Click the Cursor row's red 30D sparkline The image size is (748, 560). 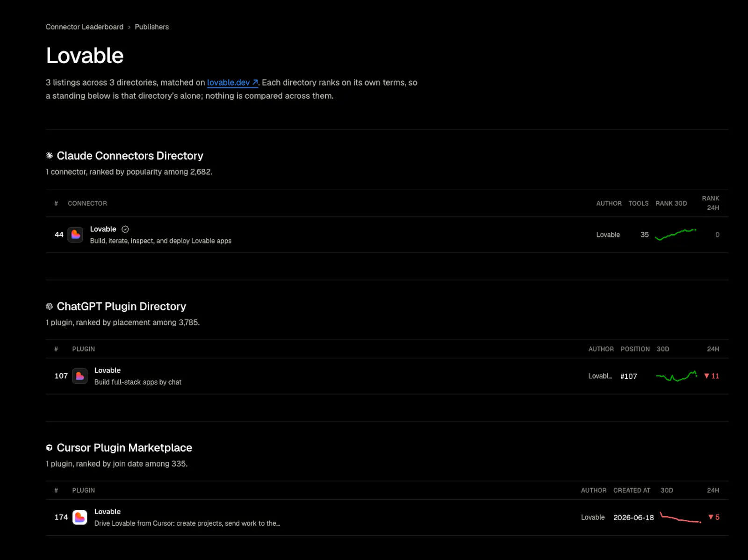681,517
